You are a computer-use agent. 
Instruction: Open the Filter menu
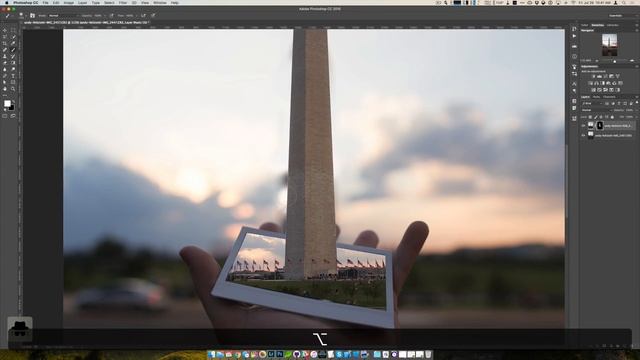[x=123, y=2]
